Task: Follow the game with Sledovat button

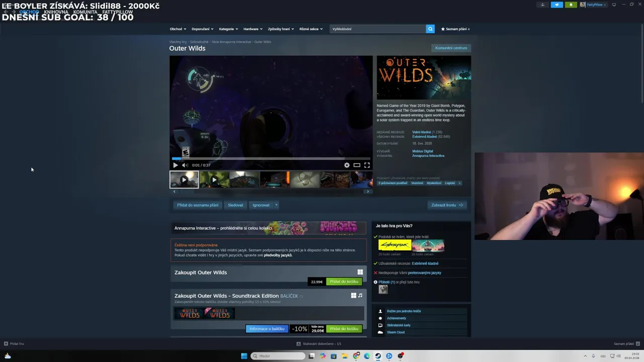Action: tap(235, 205)
